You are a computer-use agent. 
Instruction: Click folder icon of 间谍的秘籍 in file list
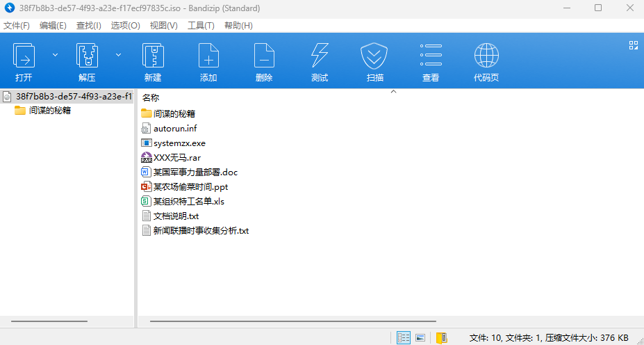pos(146,113)
